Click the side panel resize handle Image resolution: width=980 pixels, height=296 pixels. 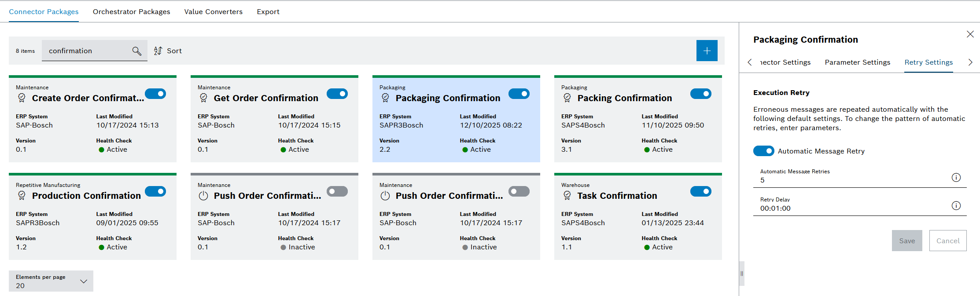[x=742, y=274]
